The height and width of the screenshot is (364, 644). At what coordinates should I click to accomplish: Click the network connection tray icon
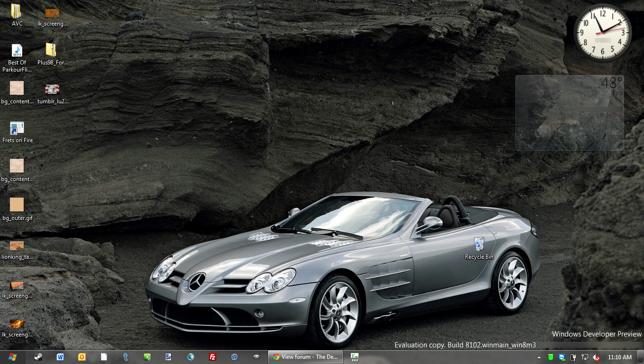(585, 357)
